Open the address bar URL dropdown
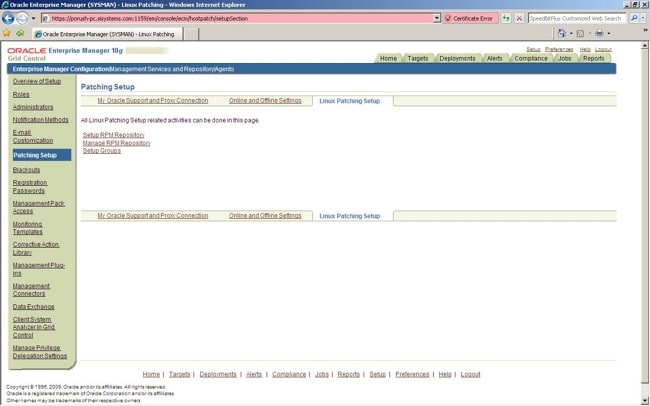The image size is (650, 406). coord(437,18)
